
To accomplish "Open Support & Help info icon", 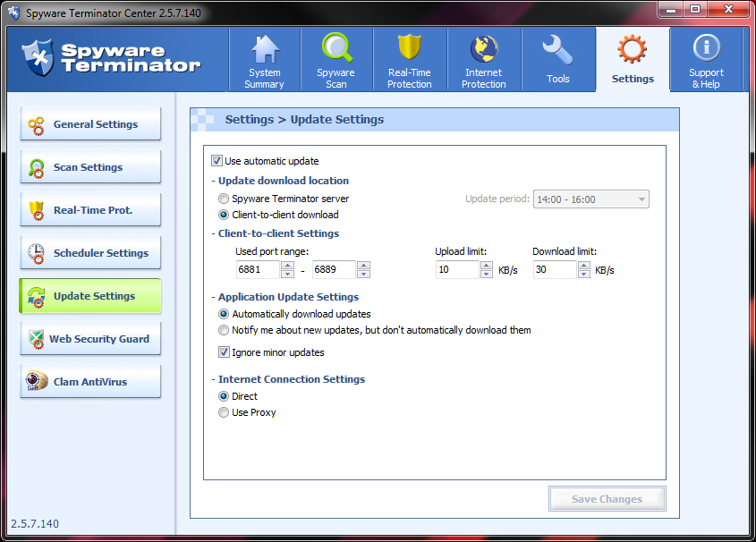I will [706, 47].
